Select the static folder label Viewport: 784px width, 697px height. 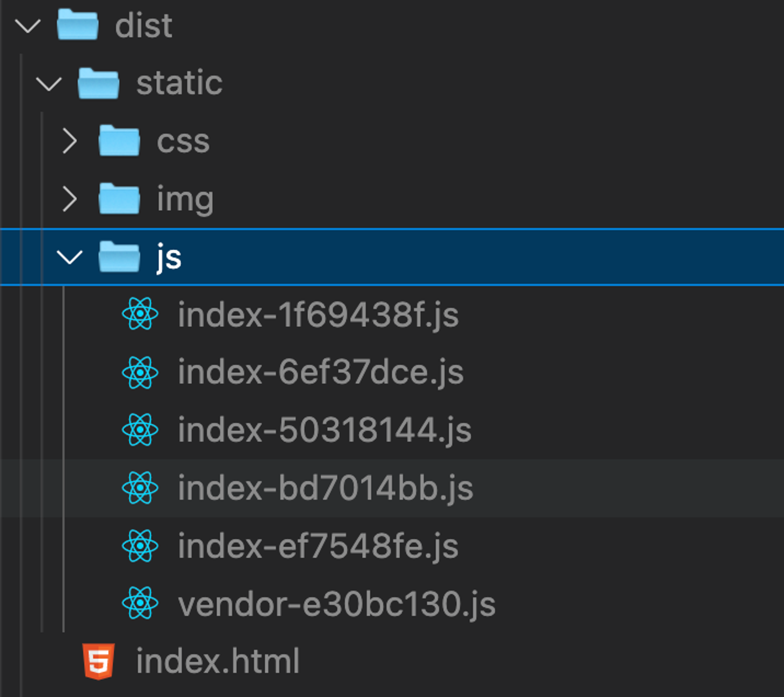(180, 83)
